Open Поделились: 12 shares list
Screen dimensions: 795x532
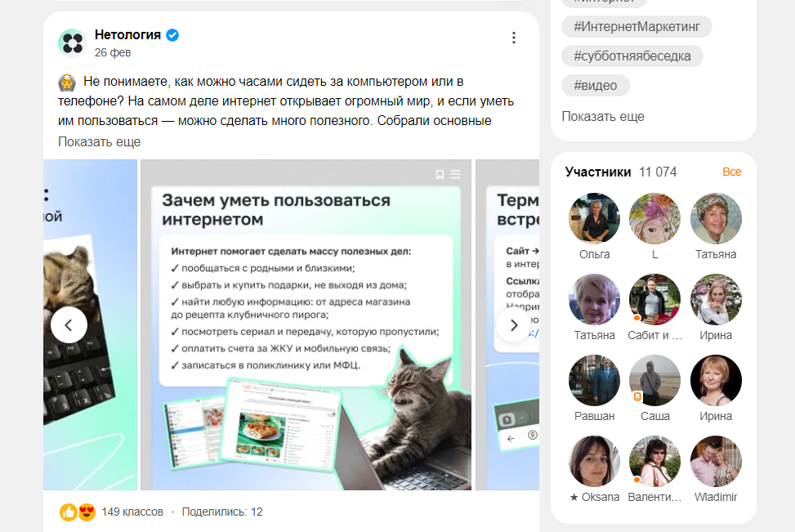222,512
